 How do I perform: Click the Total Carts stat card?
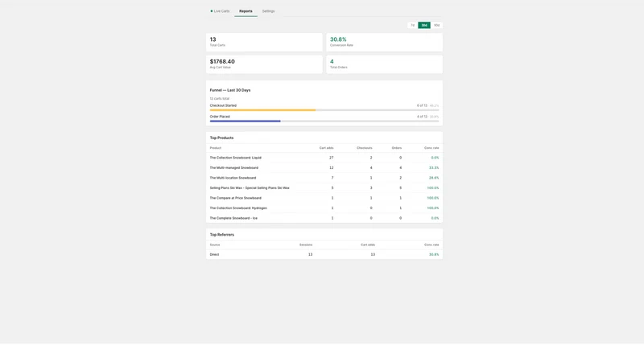[x=264, y=43]
